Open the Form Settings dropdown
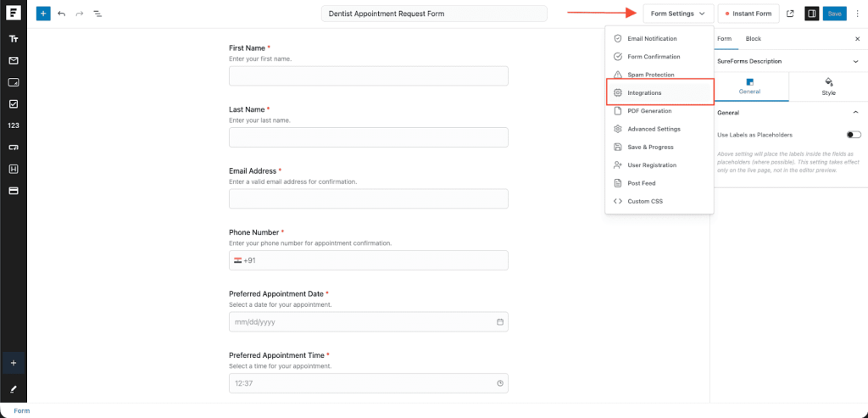The image size is (868, 418). pos(677,14)
